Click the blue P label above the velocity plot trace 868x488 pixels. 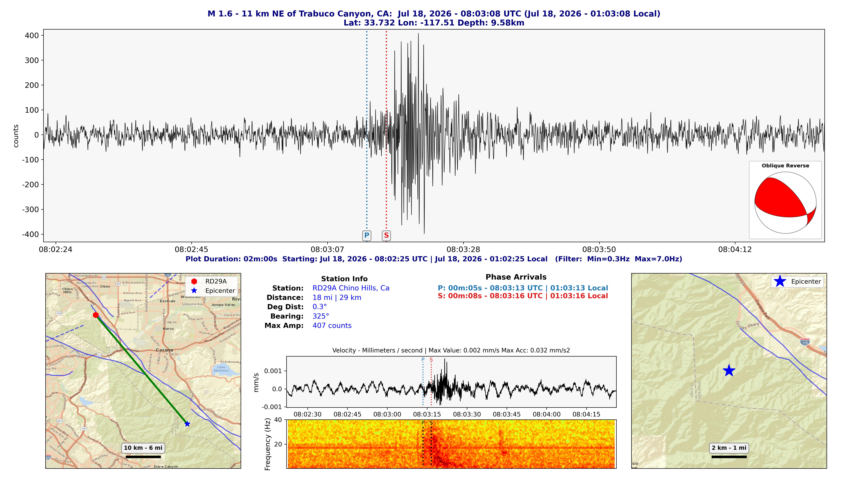(x=423, y=360)
